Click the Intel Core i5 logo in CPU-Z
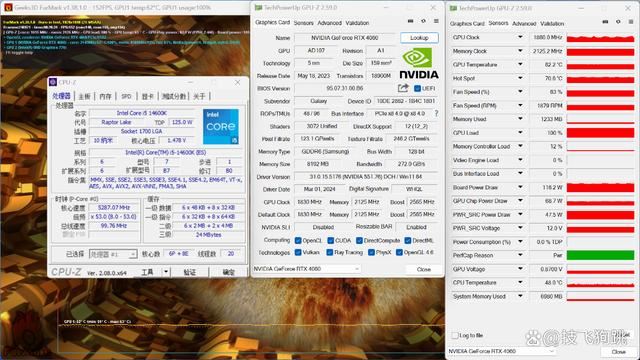 221,126
